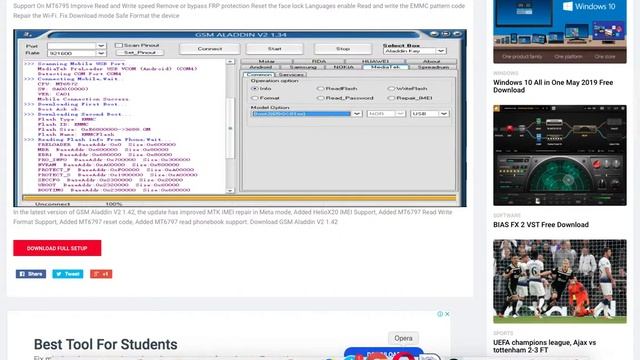Click the Connect button
This screenshot has width=640, height=360.
(x=209, y=49)
